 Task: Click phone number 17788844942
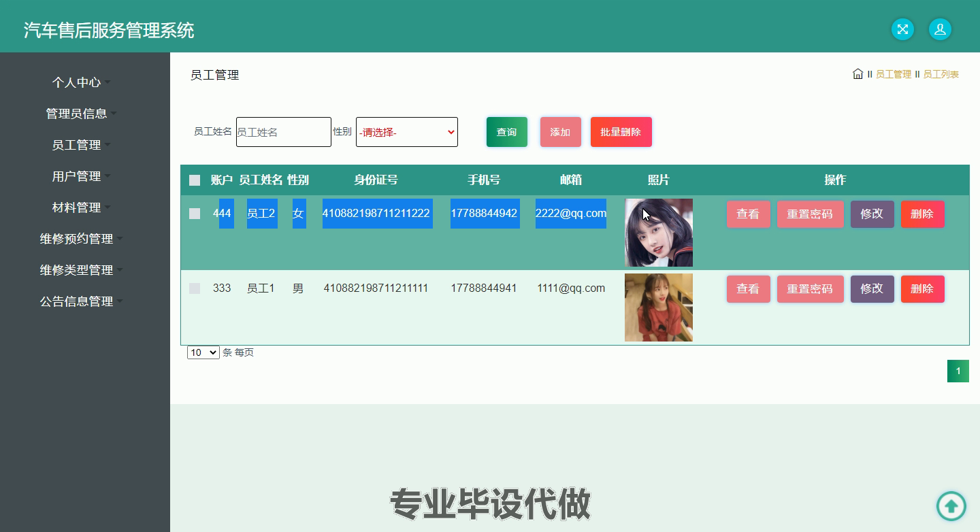484,214
